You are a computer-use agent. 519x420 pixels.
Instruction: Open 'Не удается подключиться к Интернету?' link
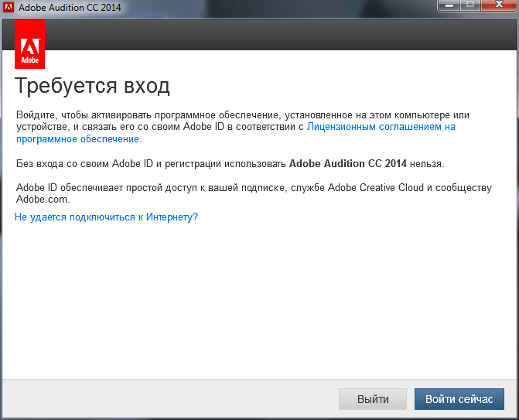pos(106,217)
